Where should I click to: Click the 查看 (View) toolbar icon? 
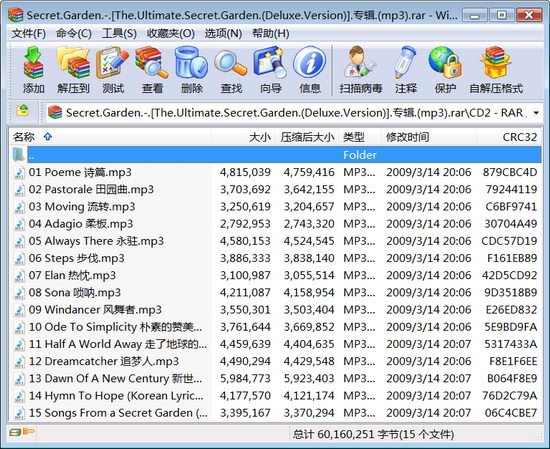152,70
